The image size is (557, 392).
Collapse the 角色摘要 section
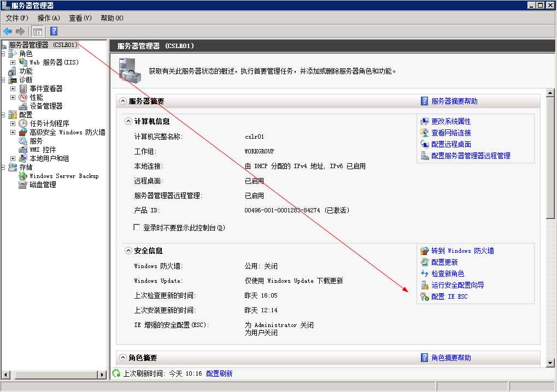(x=122, y=358)
